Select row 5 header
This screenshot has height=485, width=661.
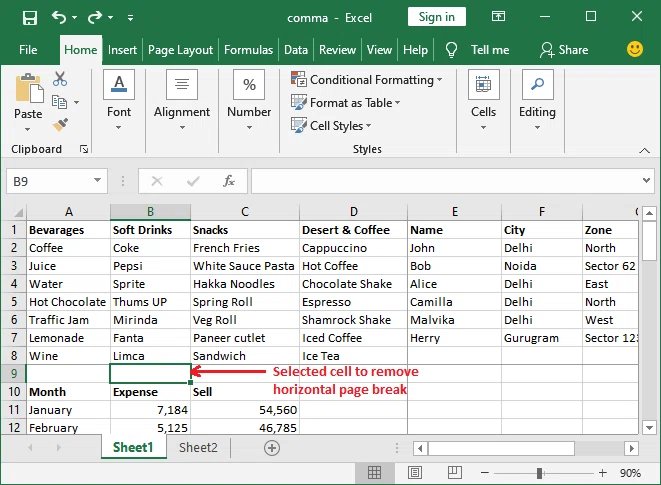pos(13,302)
